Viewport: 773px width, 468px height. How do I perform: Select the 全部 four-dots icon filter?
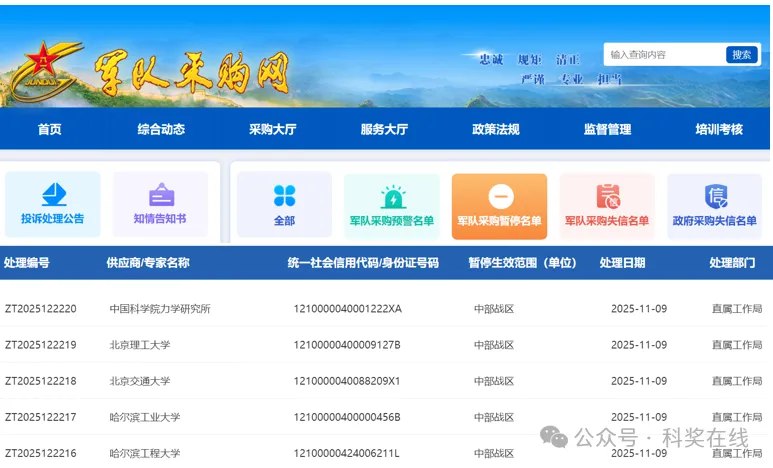point(284,205)
